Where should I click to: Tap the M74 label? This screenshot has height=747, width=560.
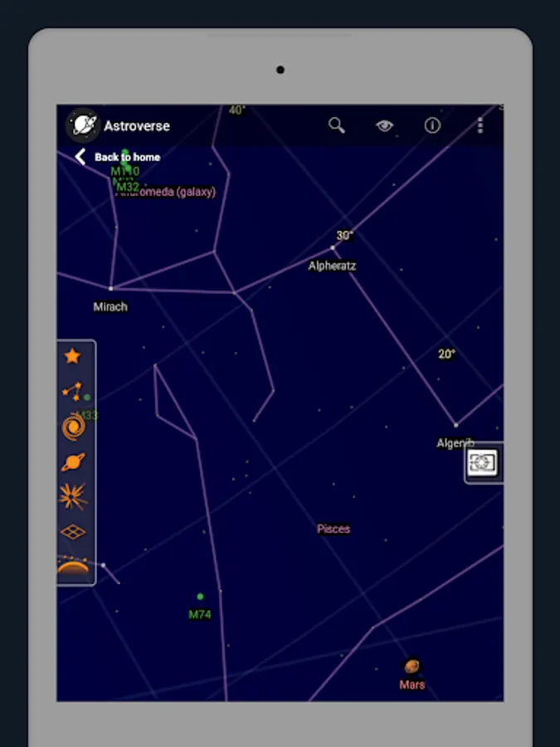[199, 614]
